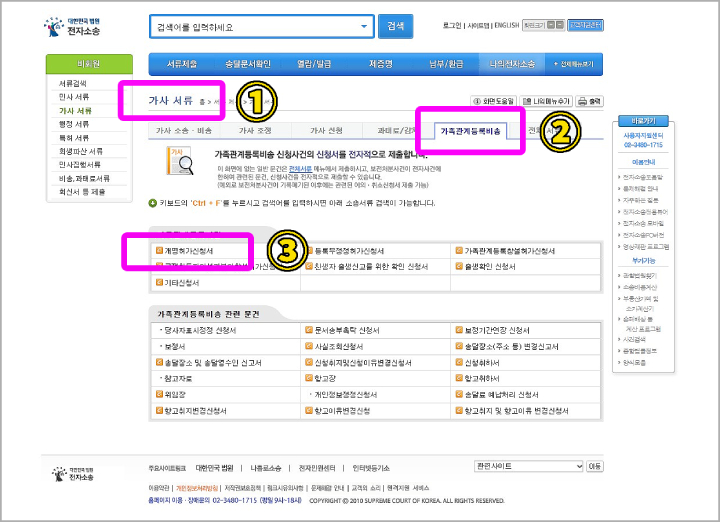
Task: Switch to the 가사 신청 tab
Action: click(x=326, y=130)
